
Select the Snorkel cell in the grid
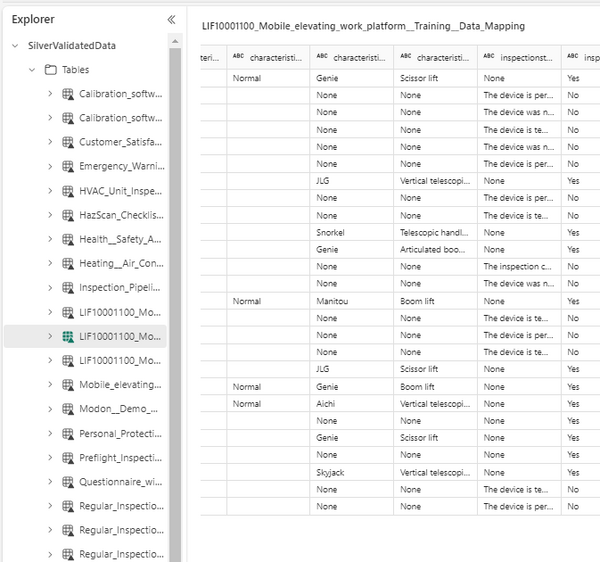[x=331, y=232]
